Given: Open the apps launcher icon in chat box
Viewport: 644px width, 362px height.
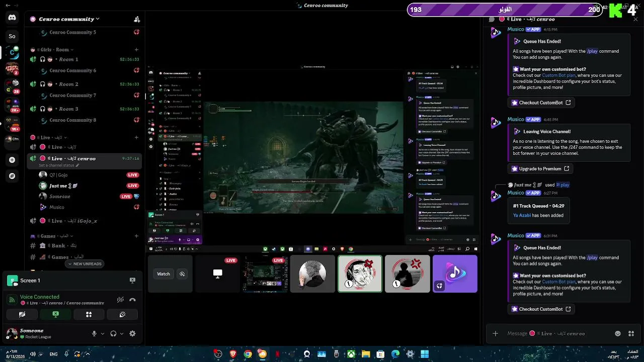Looking at the screenshot, I should (x=631, y=333).
